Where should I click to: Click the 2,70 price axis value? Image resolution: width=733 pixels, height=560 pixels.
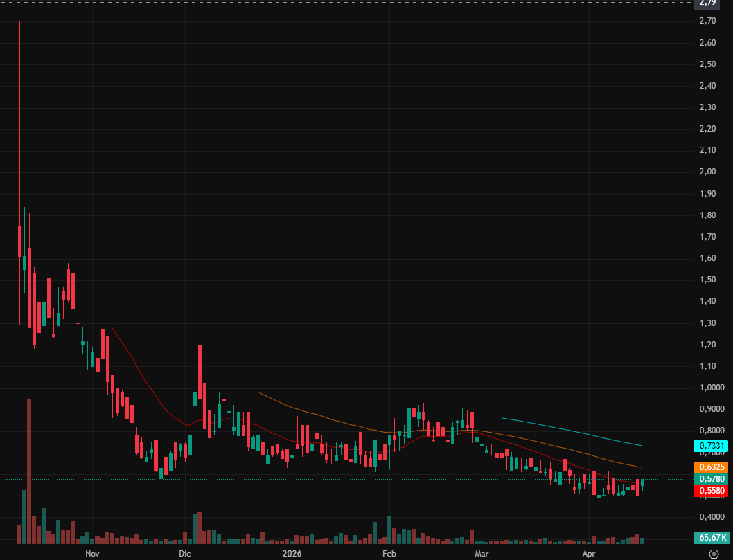(708, 21)
